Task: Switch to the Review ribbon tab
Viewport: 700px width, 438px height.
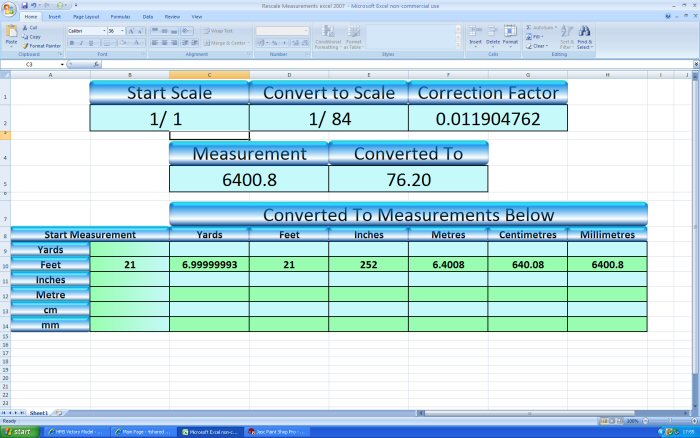Action: 172,17
